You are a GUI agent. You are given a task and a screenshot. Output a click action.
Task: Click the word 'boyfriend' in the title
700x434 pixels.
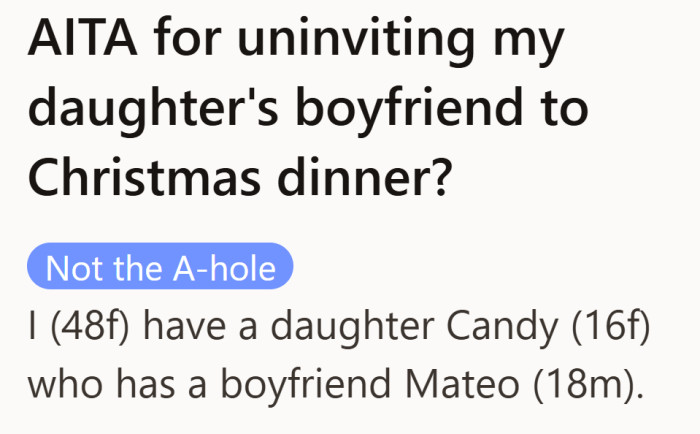coord(408,109)
